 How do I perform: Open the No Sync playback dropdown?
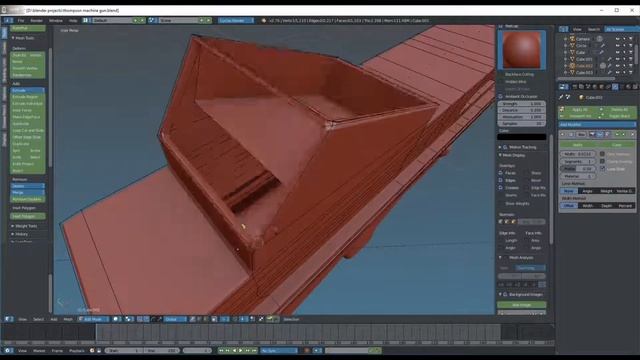(x=279, y=351)
